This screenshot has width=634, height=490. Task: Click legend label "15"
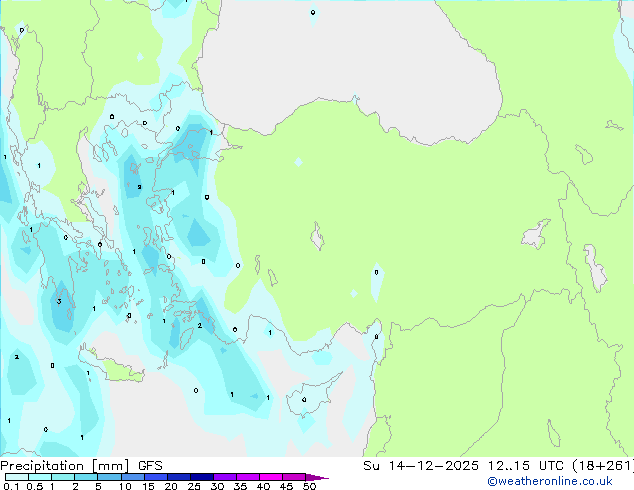[148, 486]
